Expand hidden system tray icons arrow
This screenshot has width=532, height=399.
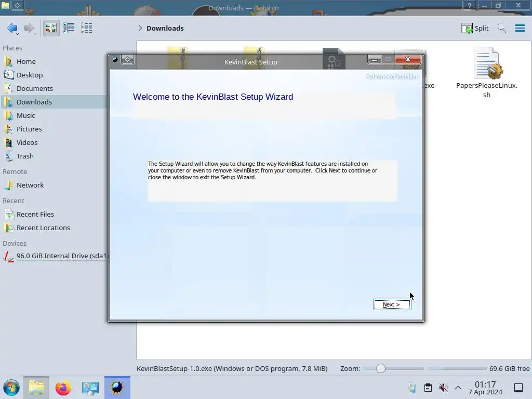click(458, 388)
